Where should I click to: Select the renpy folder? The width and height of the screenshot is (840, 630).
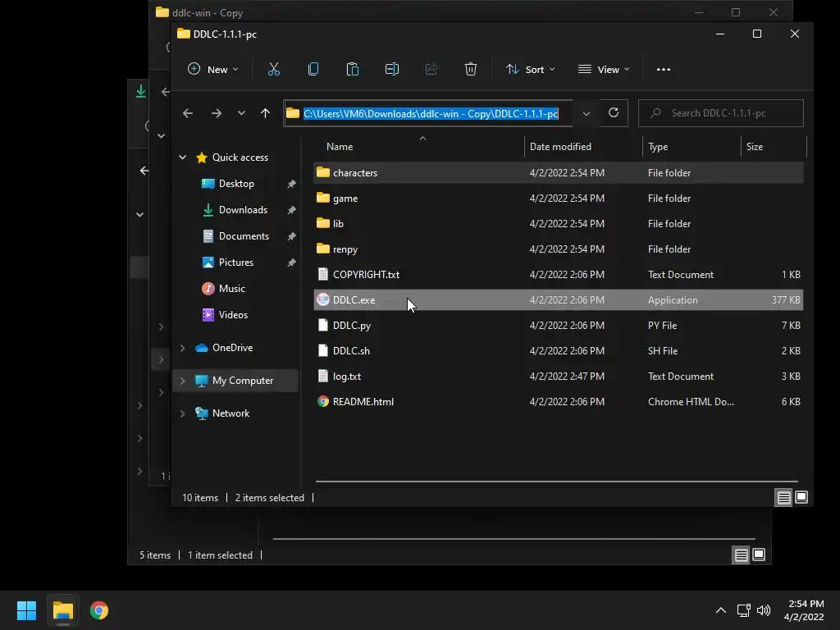558,249
